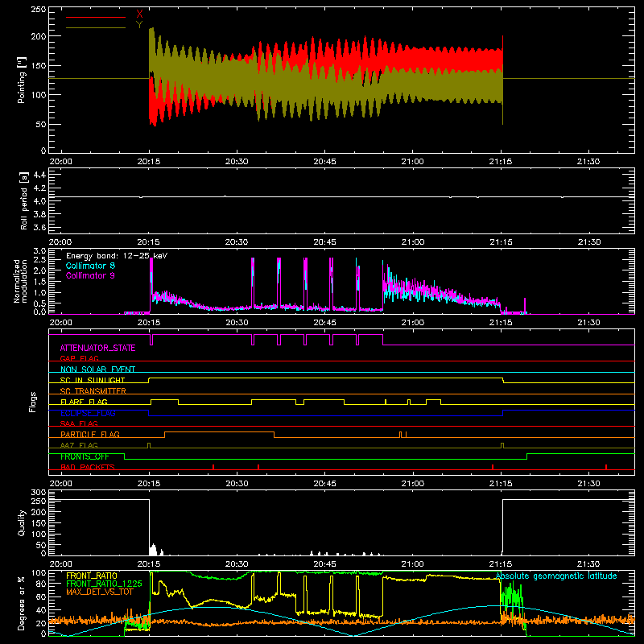Screen dimensions: 644x644
Task: Click the 'Flags' axis title
Action: (33, 402)
